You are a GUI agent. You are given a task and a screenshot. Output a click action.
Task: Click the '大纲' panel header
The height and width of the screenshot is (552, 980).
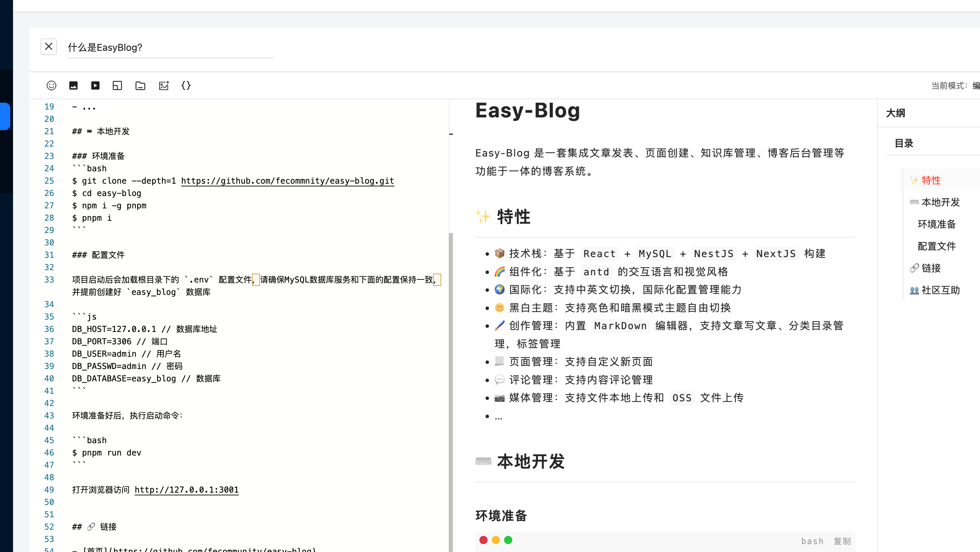click(x=896, y=113)
